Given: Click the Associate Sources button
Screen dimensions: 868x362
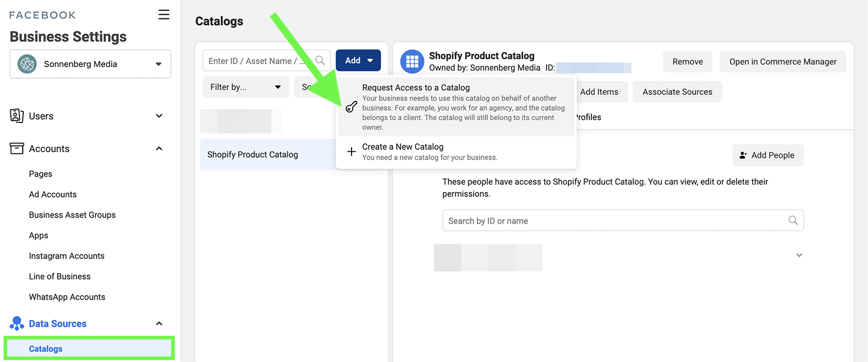Looking at the screenshot, I should [x=678, y=92].
